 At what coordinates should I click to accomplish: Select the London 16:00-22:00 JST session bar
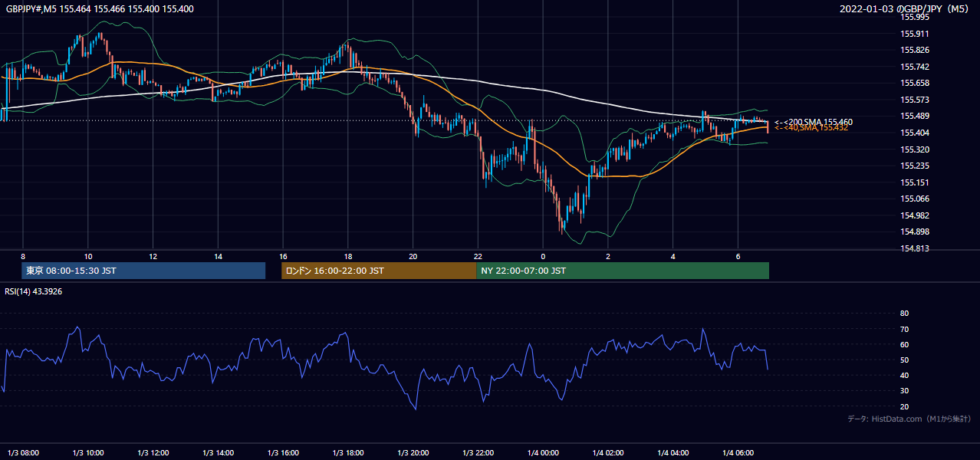coord(379,271)
